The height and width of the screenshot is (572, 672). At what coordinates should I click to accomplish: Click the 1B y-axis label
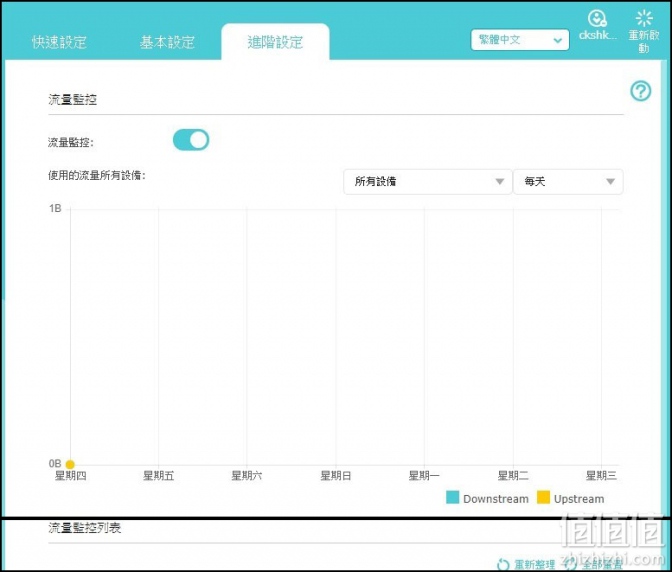pos(55,209)
